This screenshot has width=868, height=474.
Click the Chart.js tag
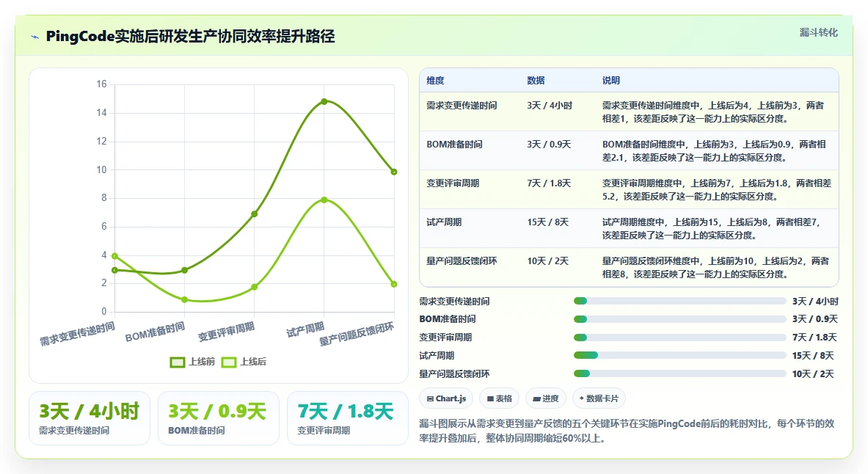pos(446,398)
